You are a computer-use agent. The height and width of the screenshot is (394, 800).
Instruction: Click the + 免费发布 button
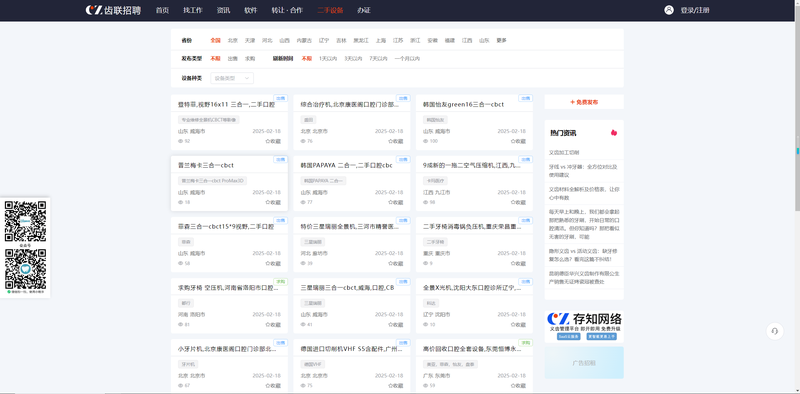(x=584, y=102)
